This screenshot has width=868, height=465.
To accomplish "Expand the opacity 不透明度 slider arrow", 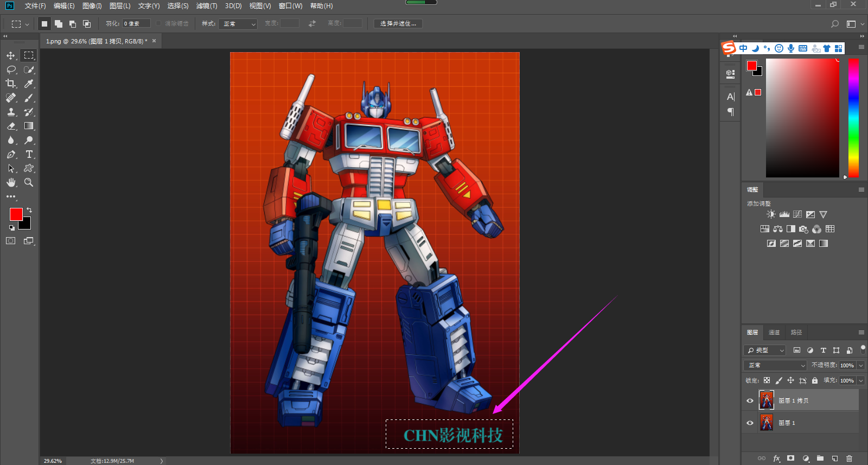I will pyautogui.click(x=861, y=365).
